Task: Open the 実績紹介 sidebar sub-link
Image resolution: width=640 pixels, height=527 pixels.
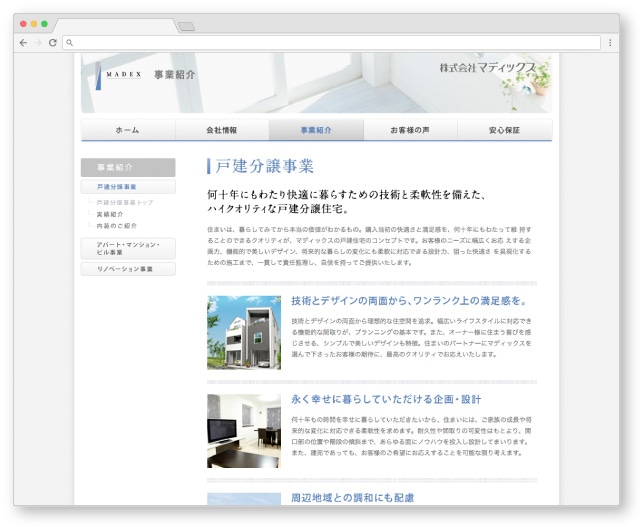Action: pos(110,214)
